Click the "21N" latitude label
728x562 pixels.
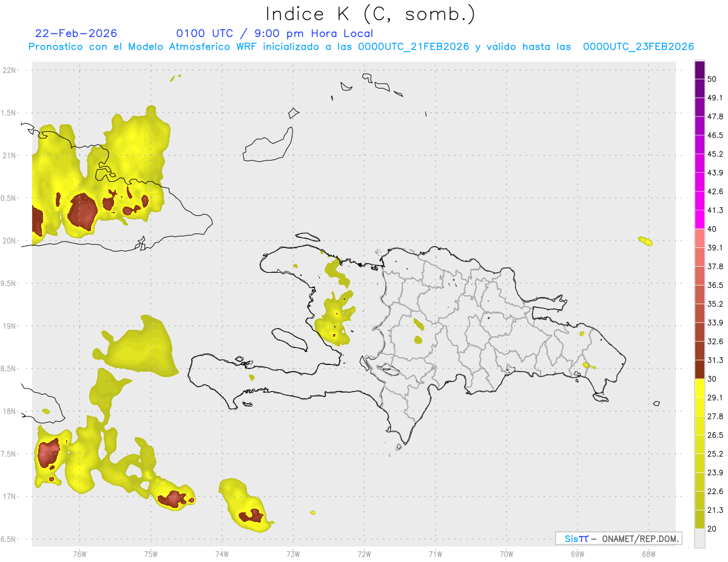coord(10,156)
